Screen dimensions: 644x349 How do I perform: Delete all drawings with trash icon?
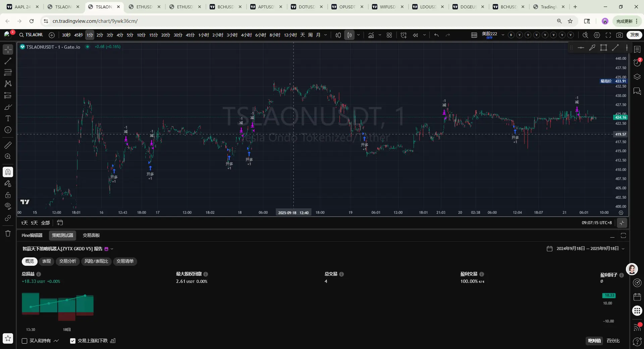[x=8, y=234]
